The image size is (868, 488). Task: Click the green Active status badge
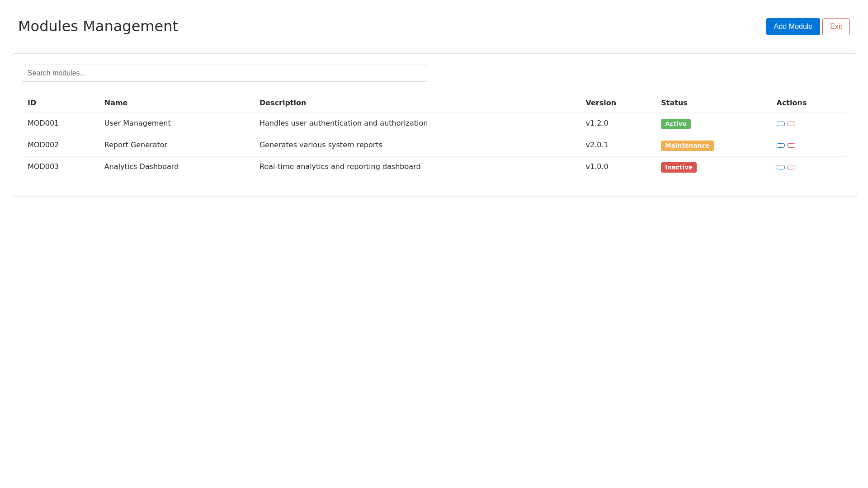pos(675,124)
